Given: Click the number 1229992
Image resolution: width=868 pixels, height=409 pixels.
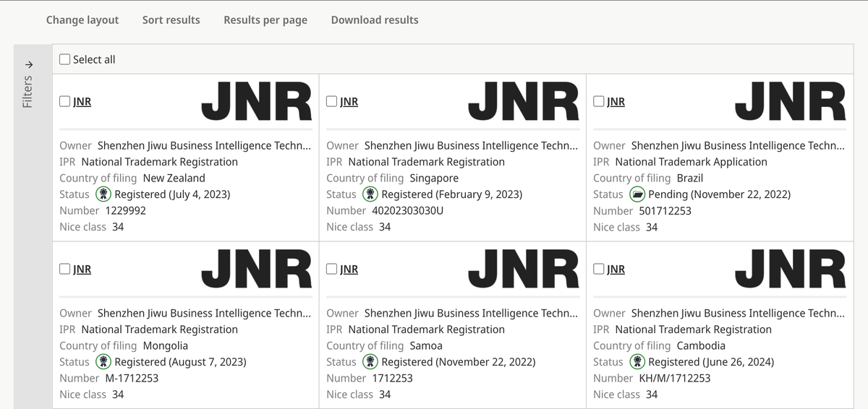Looking at the screenshot, I should pyautogui.click(x=125, y=210).
